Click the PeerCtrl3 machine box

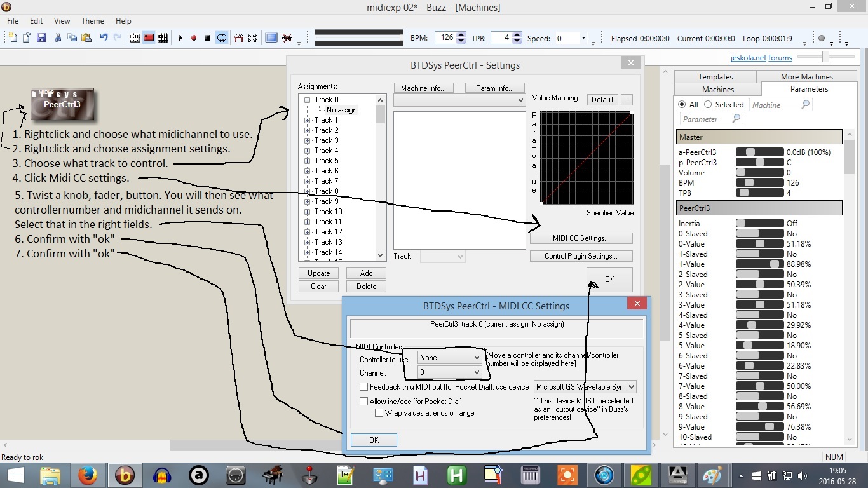point(62,105)
